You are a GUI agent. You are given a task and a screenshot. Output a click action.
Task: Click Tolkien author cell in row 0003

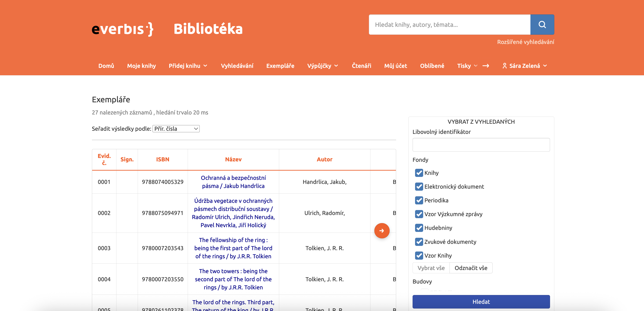pos(324,248)
